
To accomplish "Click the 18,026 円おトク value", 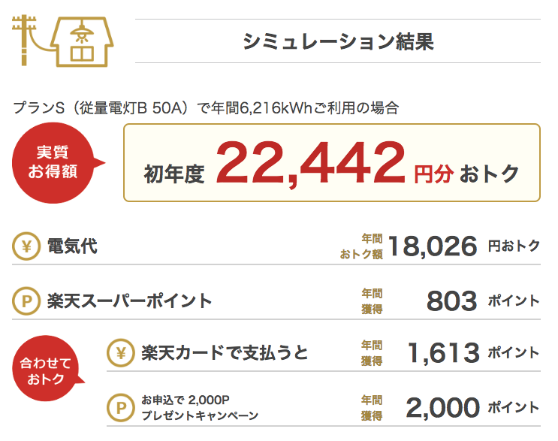I will point(464,246).
